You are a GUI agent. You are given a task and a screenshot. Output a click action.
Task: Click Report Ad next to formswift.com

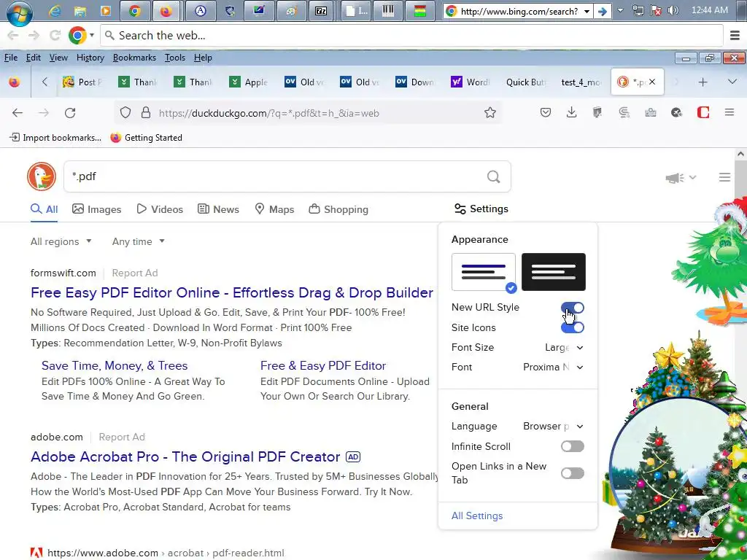click(x=135, y=273)
